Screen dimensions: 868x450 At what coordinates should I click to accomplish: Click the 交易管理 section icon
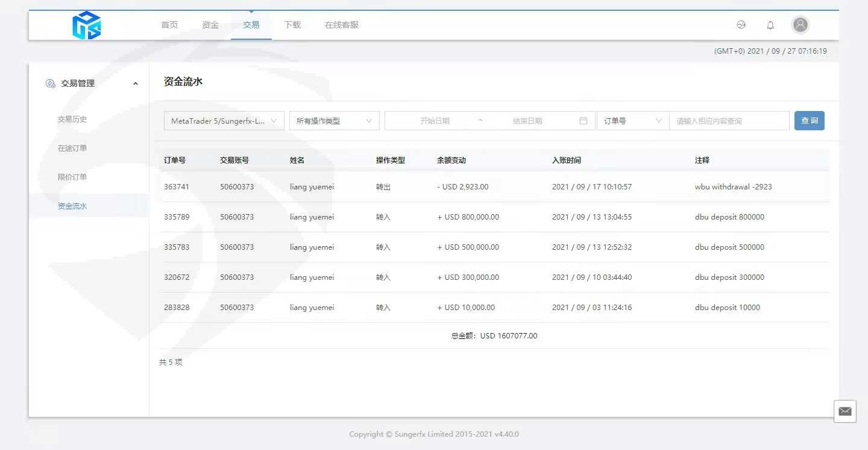pos(51,83)
